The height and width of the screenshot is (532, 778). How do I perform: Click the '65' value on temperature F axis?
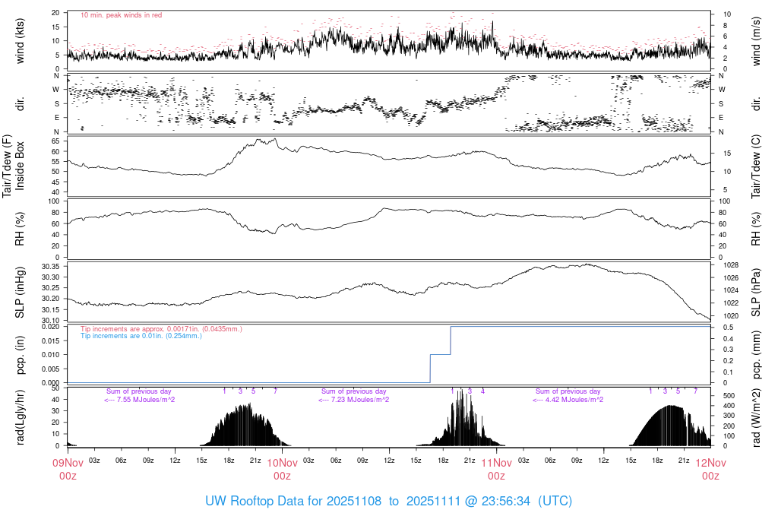pos(55,141)
